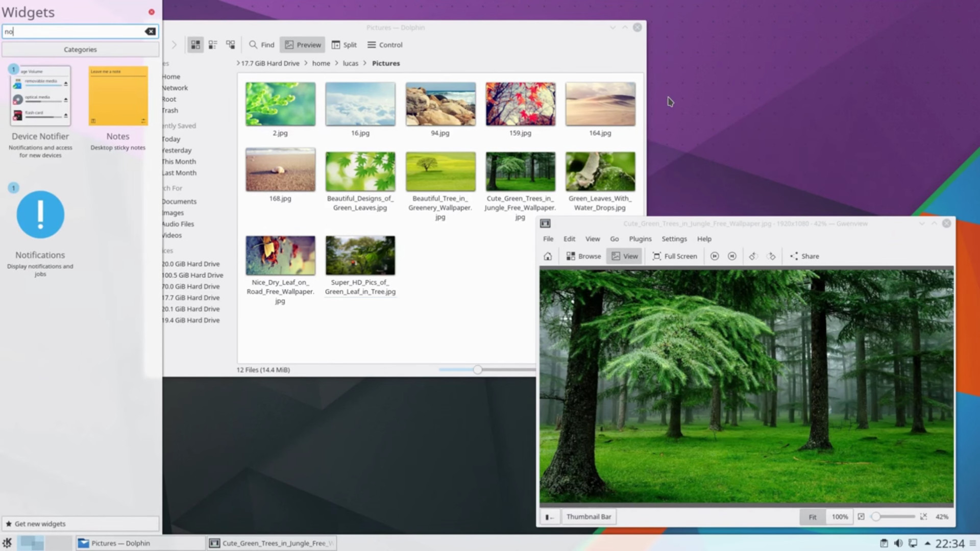Expand the breadcrumb arrow after lucas
This screenshot has width=980, height=551.
365,63
